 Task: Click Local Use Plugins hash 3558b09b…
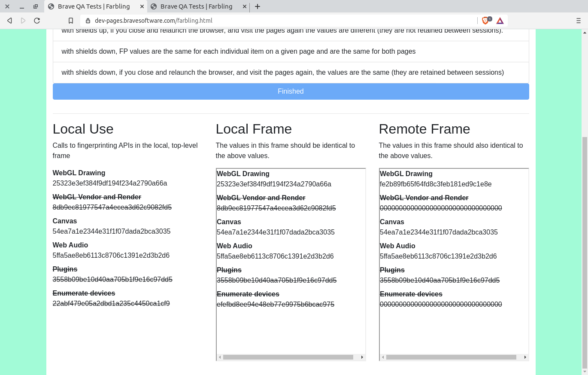(x=112, y=280)
